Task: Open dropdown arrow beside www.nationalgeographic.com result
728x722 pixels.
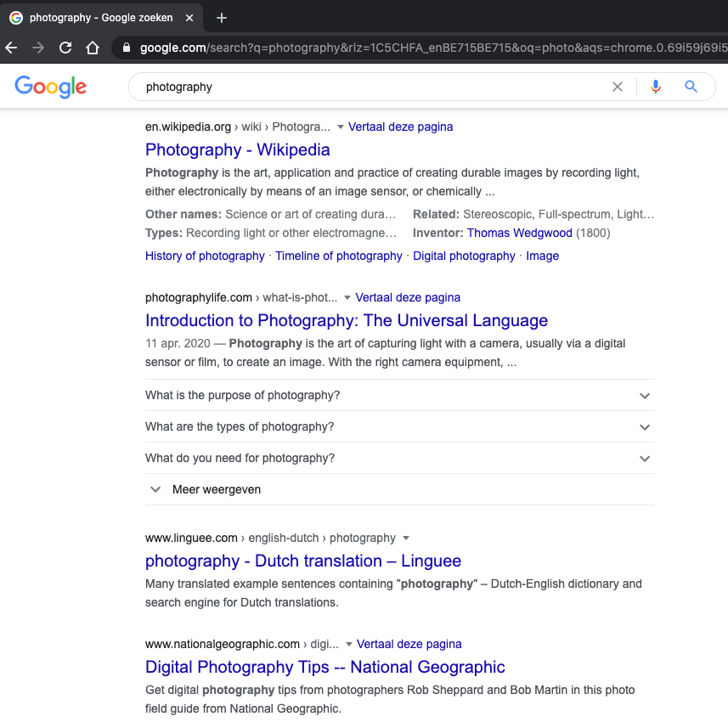Action: point(348,645)
